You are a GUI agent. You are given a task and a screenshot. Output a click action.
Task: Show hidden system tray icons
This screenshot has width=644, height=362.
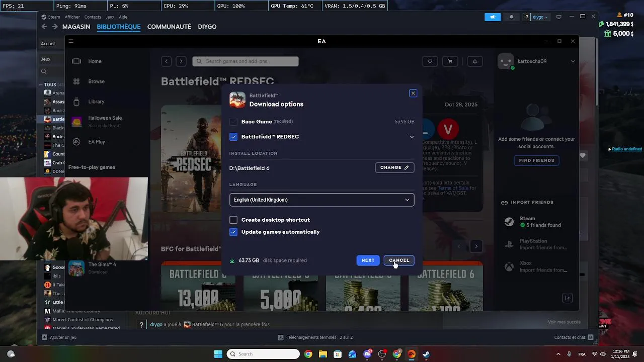click(558, 354)
